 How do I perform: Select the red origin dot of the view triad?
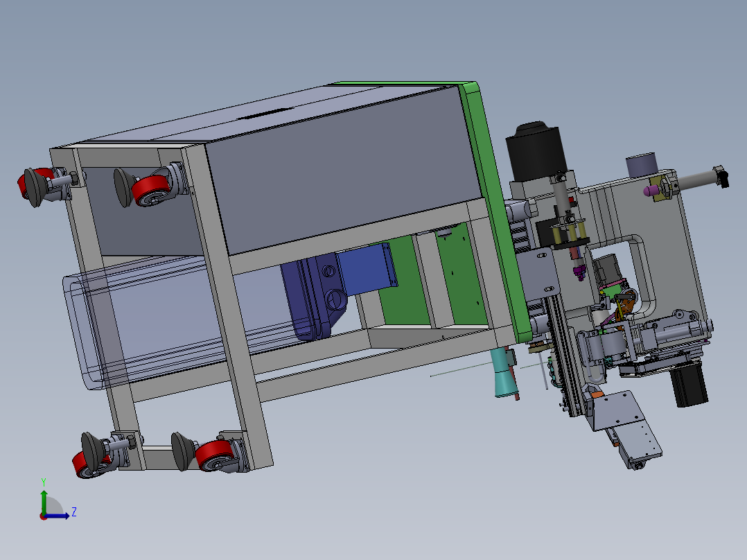(43, 516)
